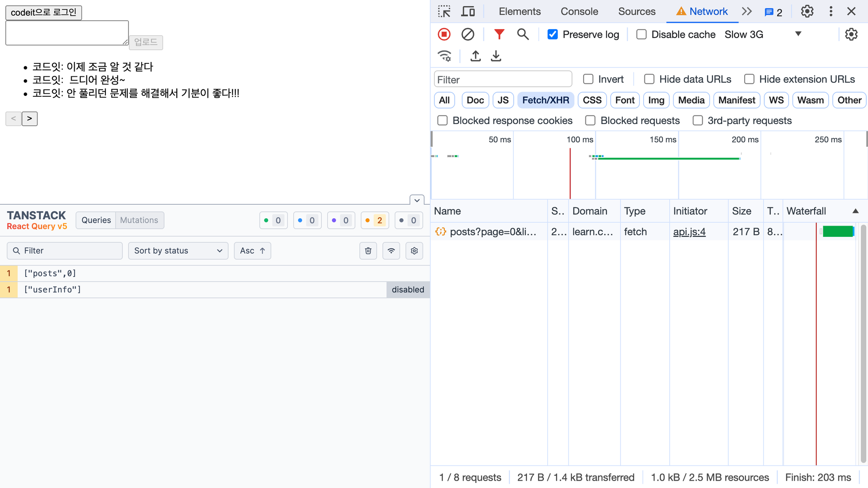
Task: Open the Slow 3G throttling dropdown
Action: point(763,34)
